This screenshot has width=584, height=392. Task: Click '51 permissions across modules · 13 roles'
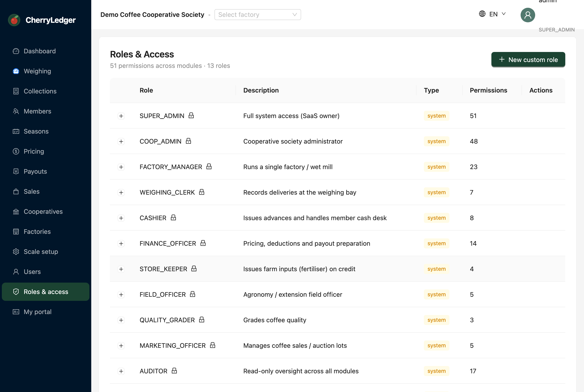point(170,65)
